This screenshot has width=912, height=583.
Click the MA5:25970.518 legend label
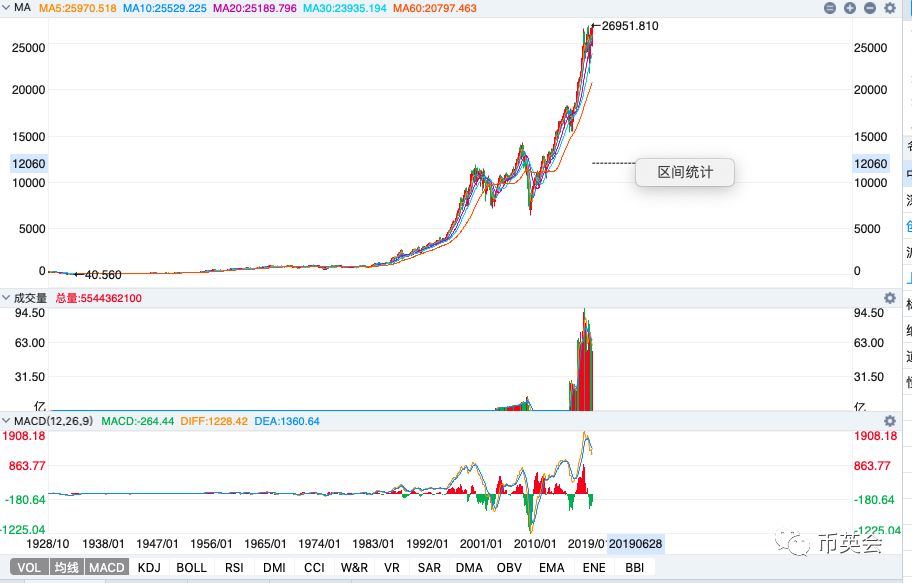pyautogui.click(x=77, y=8)
